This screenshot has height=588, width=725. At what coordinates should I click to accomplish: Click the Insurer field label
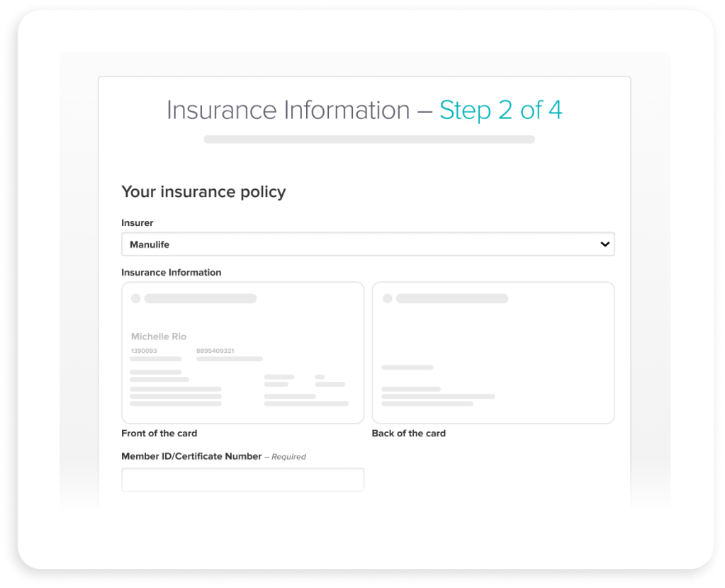(x=137, y=222)
